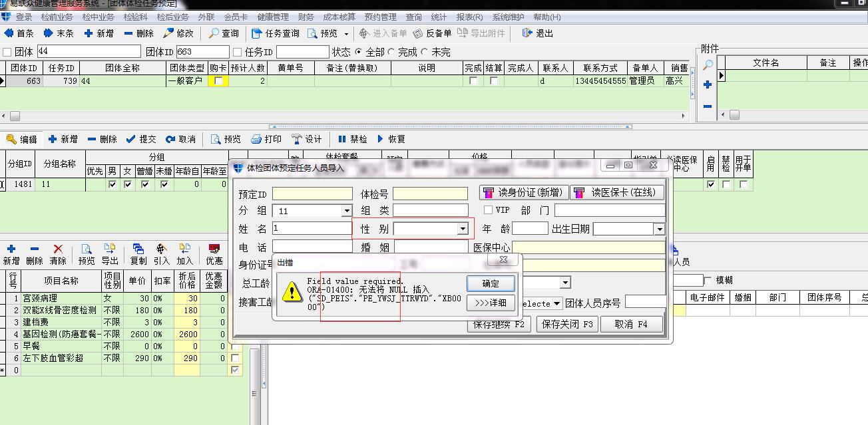Click 清除 in the items toolbar
The width and height of the screenshot is (868, 425).
point(58,254)
